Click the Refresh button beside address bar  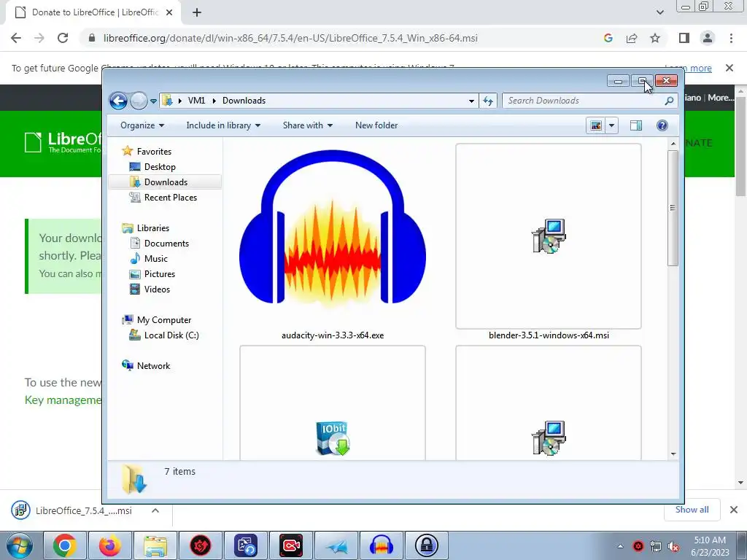[488, 101]
